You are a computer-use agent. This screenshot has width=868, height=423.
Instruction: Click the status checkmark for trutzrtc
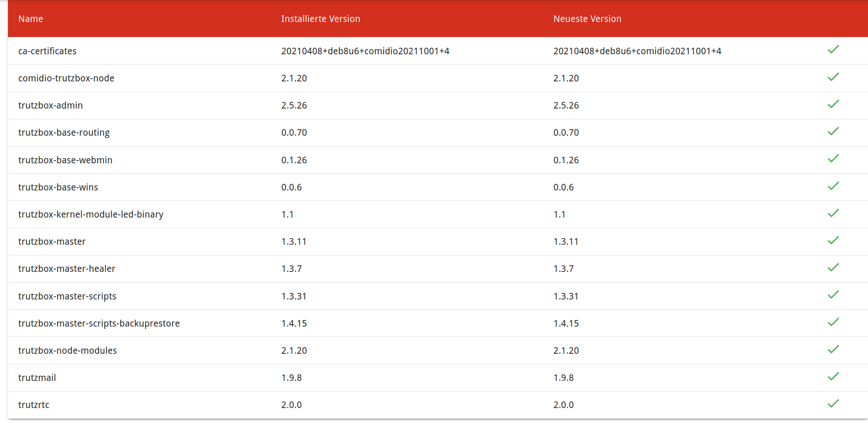[833, 403]
